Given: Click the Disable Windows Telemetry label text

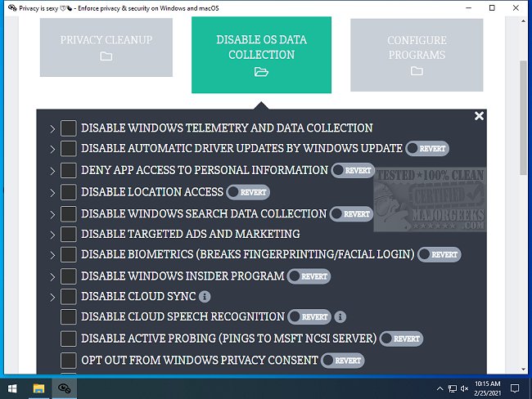Looking at the screenshot, I should [x=227, y=128].
